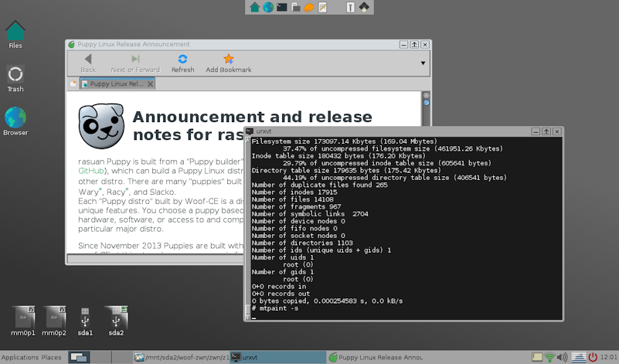Open the sda2 USB drive icon

tap(116, 321)
